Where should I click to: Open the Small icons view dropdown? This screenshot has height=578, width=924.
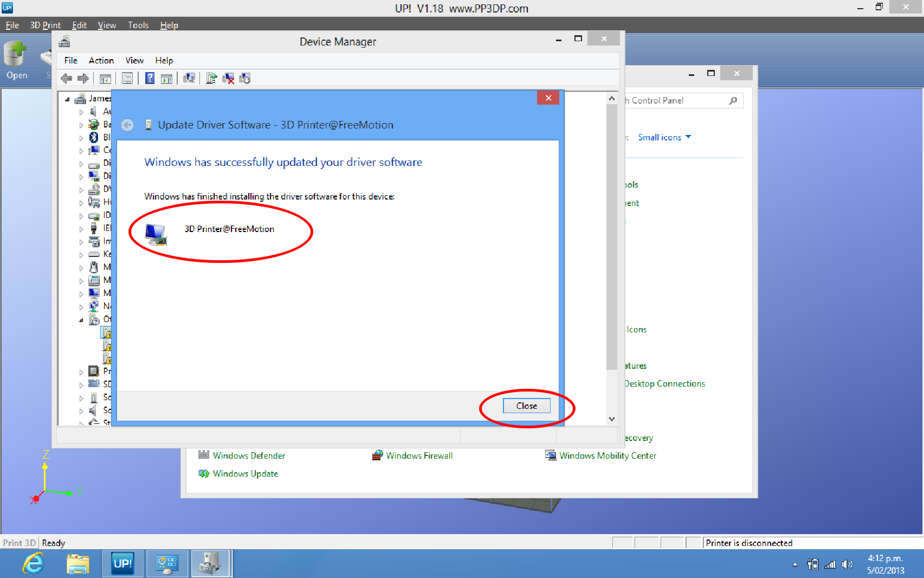[664, 138]
